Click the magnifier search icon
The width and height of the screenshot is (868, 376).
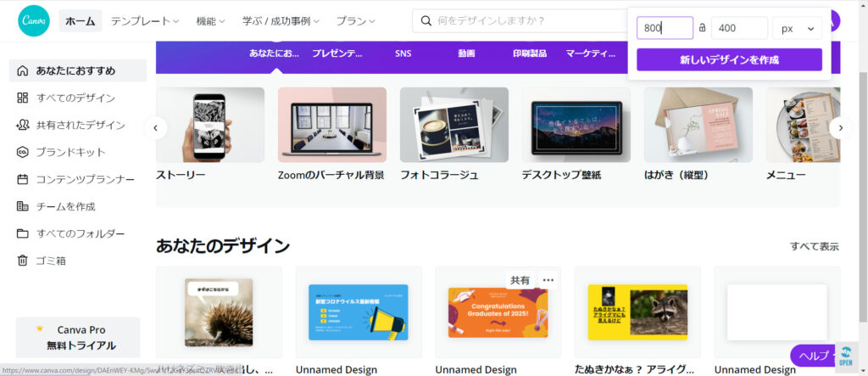click(426, 21)
